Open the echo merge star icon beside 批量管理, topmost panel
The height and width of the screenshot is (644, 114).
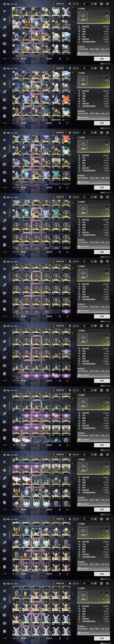[x=60, y=59]
